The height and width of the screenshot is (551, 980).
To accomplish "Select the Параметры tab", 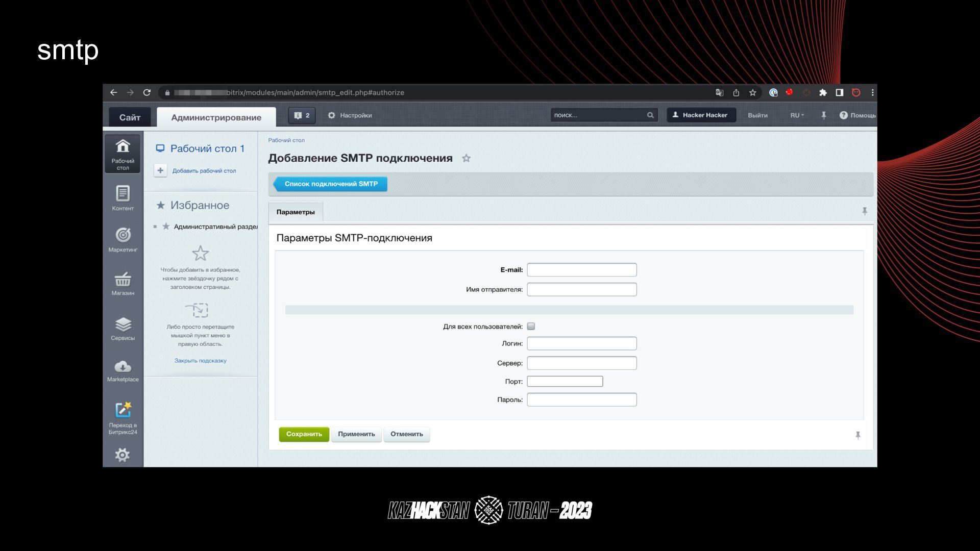I will click(x=296, y=212).
